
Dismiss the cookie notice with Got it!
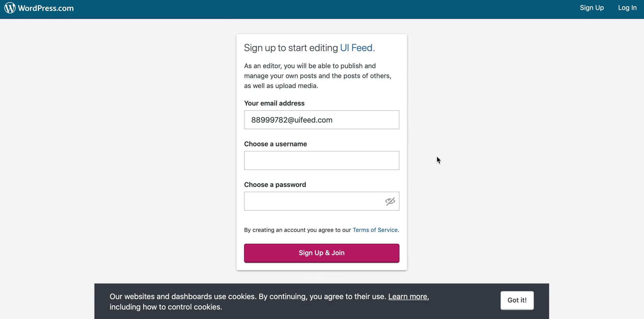coord(517,300)
